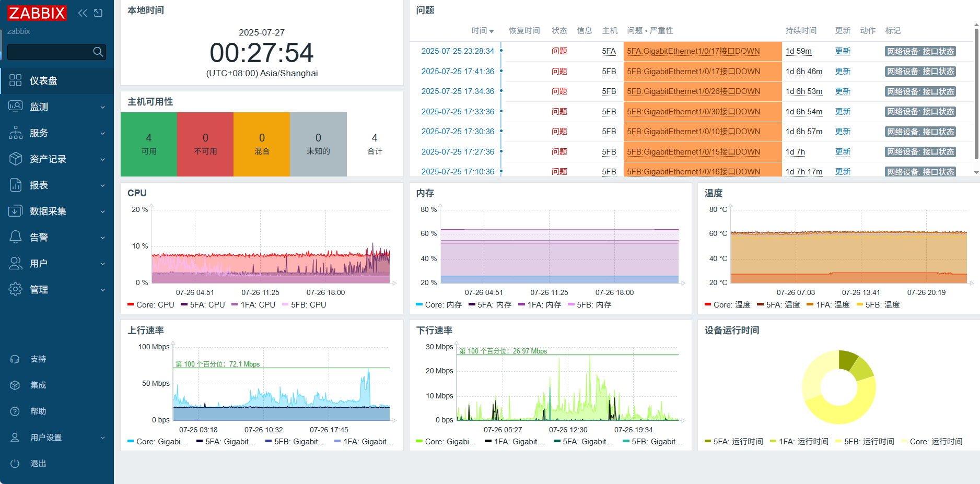Image resolution: width=980 pixels, height=484 pixels.
Task: Click the green 可用 host availability block
Action: (149, 144)
